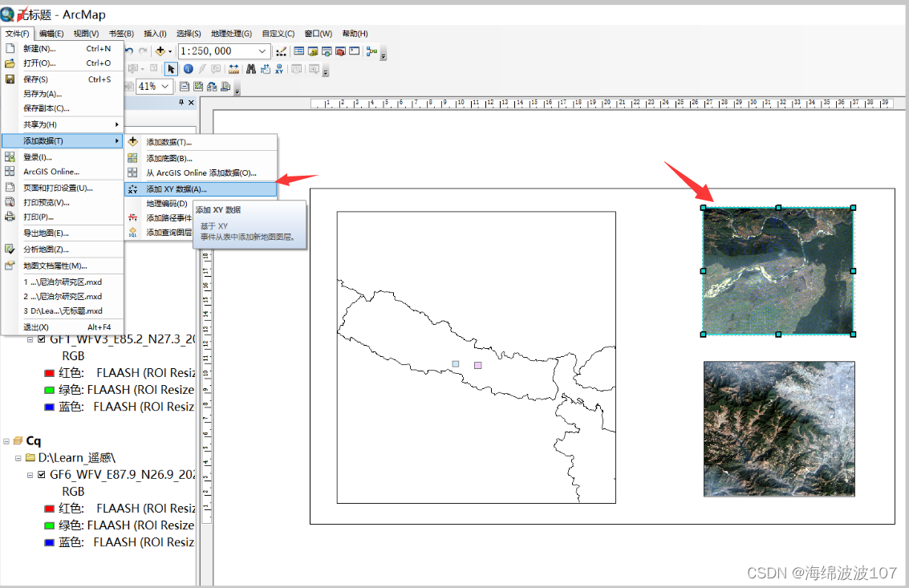Open the 视图(V) menu
The image size is (909, 588).
pyautogui.click(x=86, y=34)
